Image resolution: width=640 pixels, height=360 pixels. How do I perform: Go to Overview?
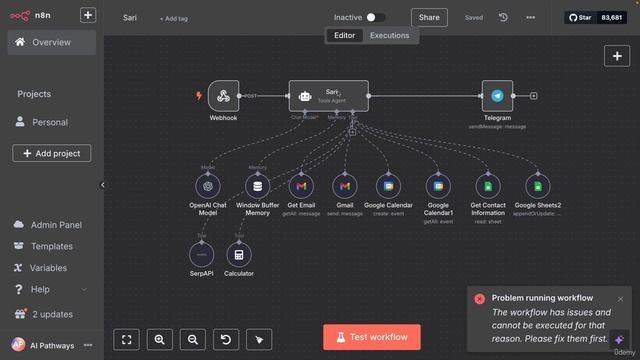(x=52, y=42)
